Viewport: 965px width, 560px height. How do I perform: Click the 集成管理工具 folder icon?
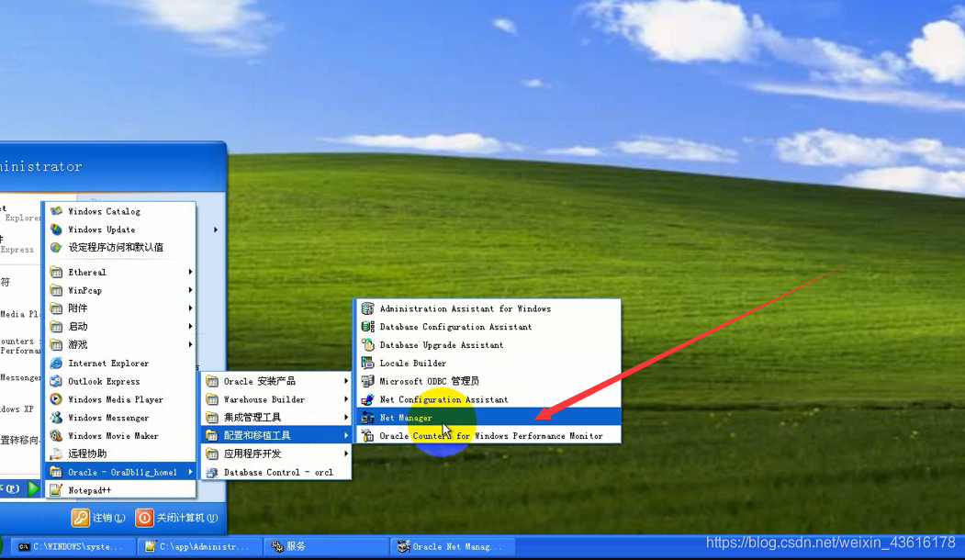tap(212, 417)
